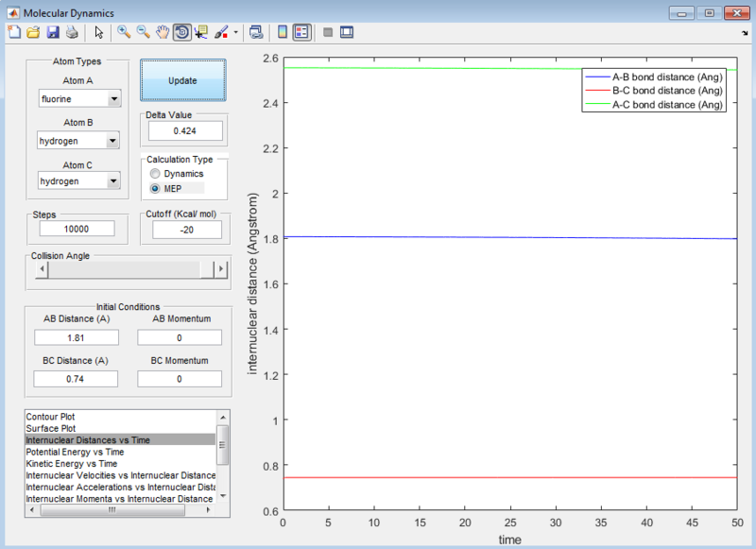Open the Atom C hydrogen dropdown
The image size is (756, 549).
click(79, 181)
